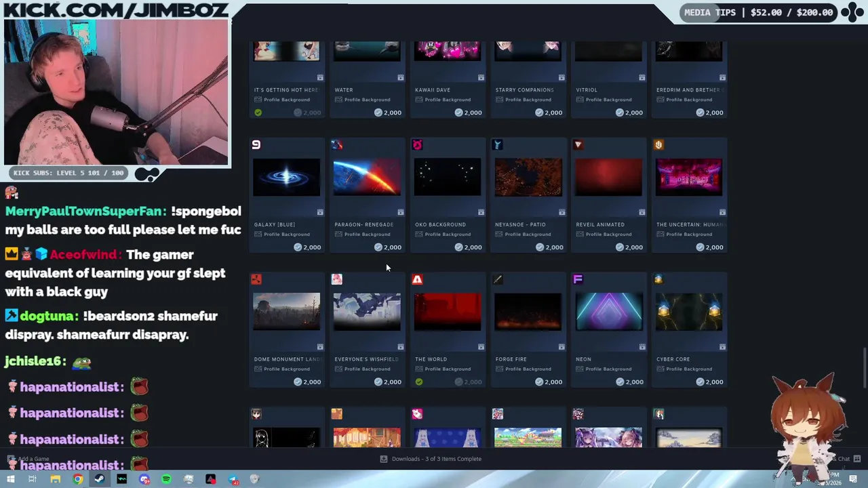Click the game icon above The Uncertain

click(x=658, y=144)
